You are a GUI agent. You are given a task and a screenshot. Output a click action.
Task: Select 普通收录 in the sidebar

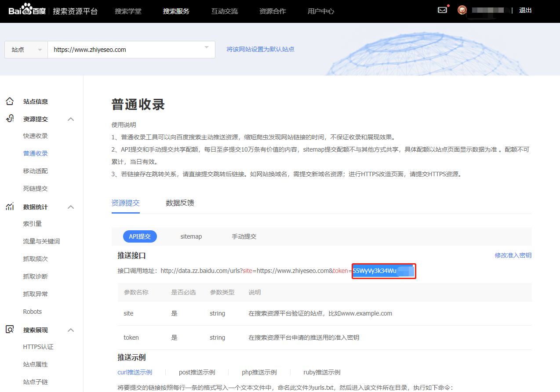click(35, 153)
